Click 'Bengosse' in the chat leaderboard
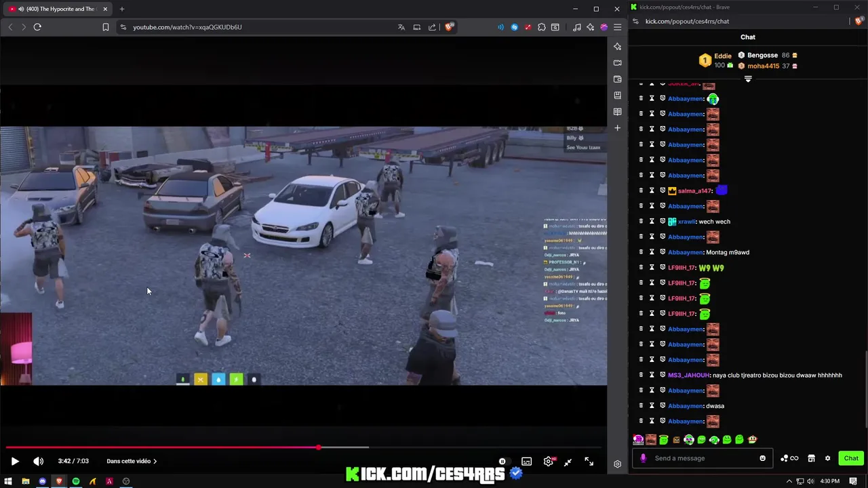Screen dimensions: 868x488 (762, 55)
